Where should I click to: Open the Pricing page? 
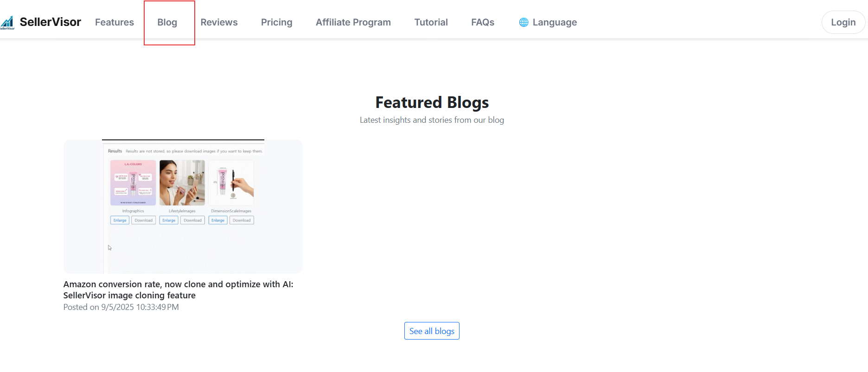(x=277, y=22)
